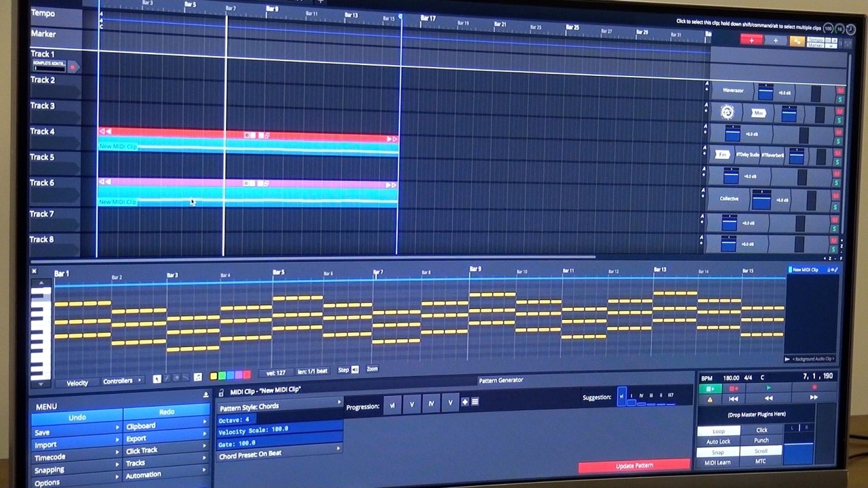
Task: Click the orange button beside the gray plus
Action: [x=797, y=41]
